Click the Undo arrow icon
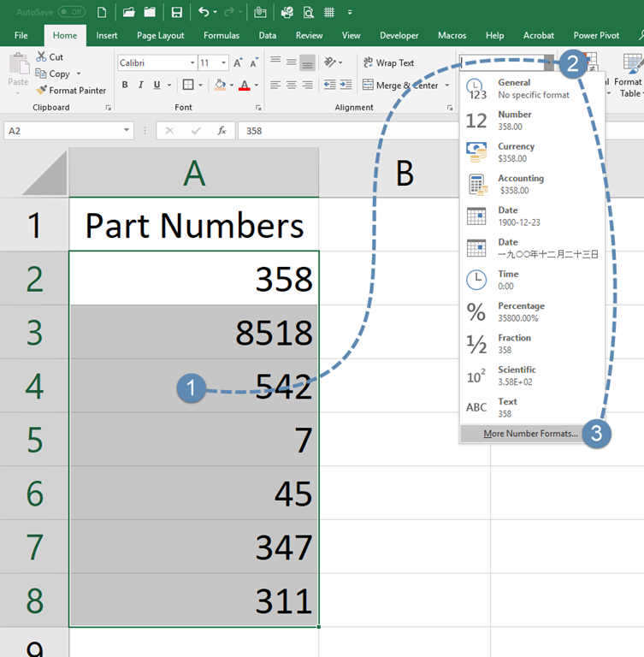 pyautogui.click(x=203, y=12)
